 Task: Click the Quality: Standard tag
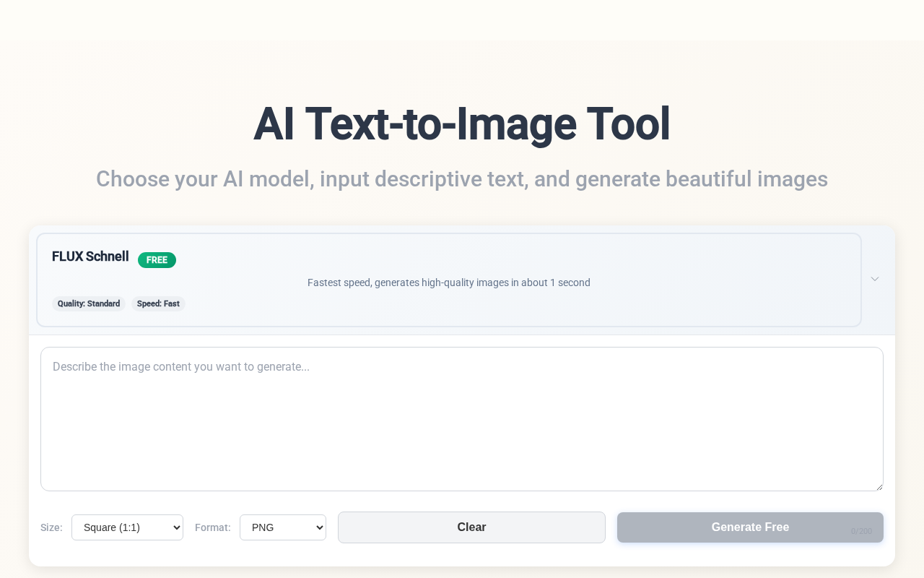point(89,303)
